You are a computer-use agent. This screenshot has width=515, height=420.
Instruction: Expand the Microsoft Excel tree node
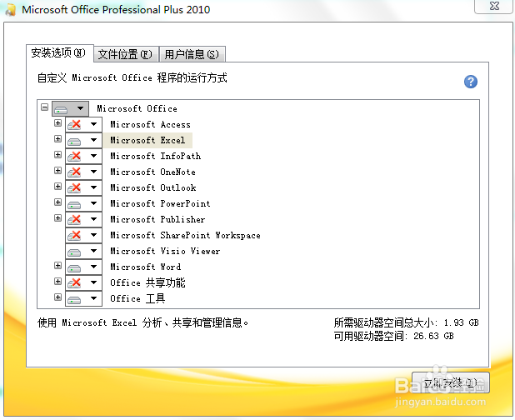coord(57,139)
